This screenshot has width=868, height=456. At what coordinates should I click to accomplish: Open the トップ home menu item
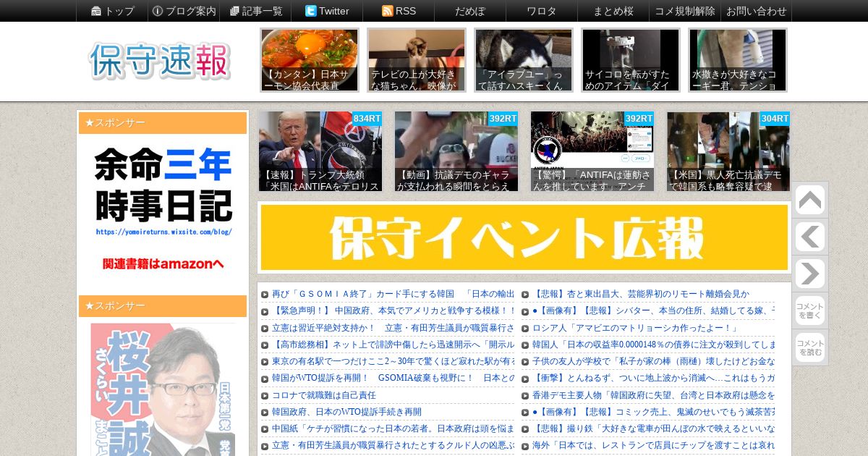coord(113,11)
